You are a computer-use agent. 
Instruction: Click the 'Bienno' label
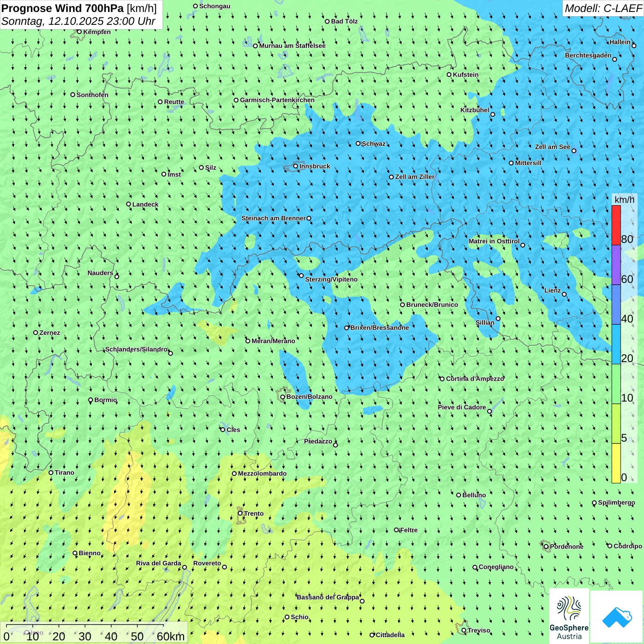click(x=90, y=553)
